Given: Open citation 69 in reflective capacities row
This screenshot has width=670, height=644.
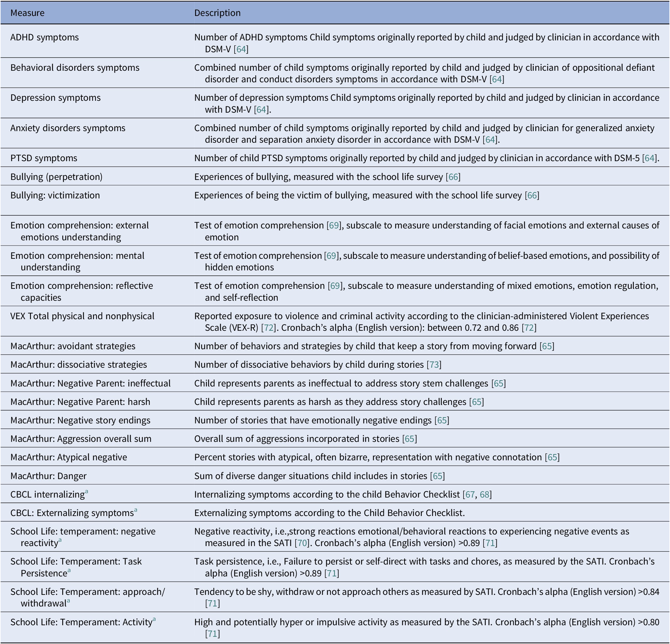Looking at the screenshot, I should [335, 286].
